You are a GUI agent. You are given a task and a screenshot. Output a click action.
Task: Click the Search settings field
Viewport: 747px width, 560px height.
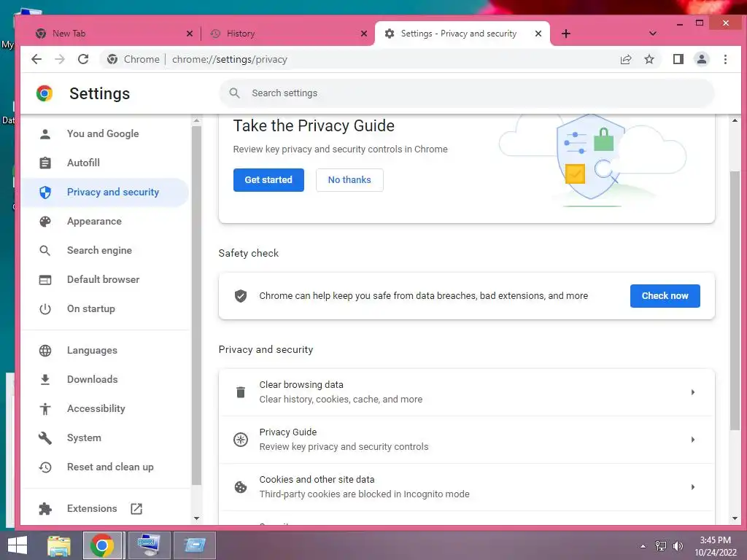point(467,93)
